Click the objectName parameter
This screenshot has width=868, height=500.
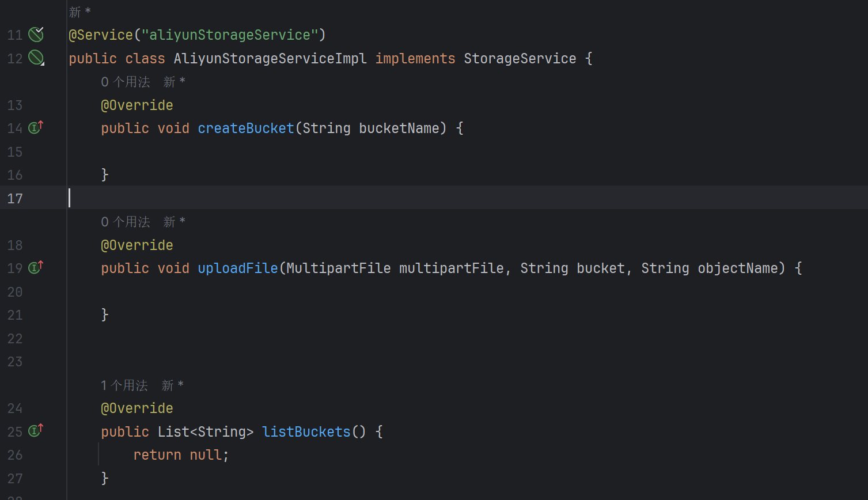tap(738, 268)
